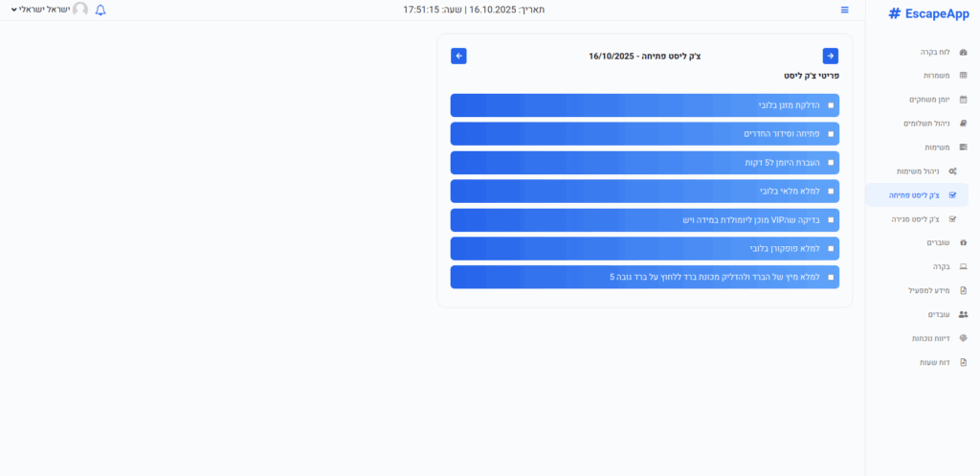980x476 pixels.
Task: Toggle the hamburger sidebar menu icon
Action: pos(844,10)
